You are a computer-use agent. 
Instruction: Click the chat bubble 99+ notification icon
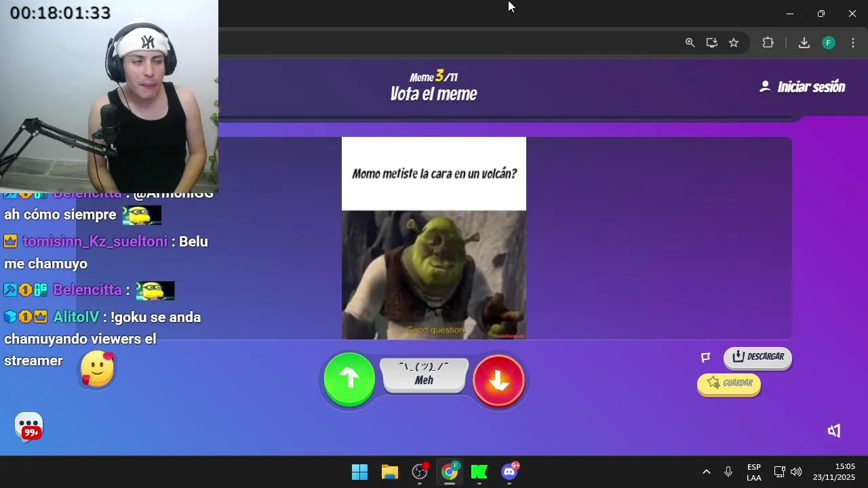click(x=29, y=427)
